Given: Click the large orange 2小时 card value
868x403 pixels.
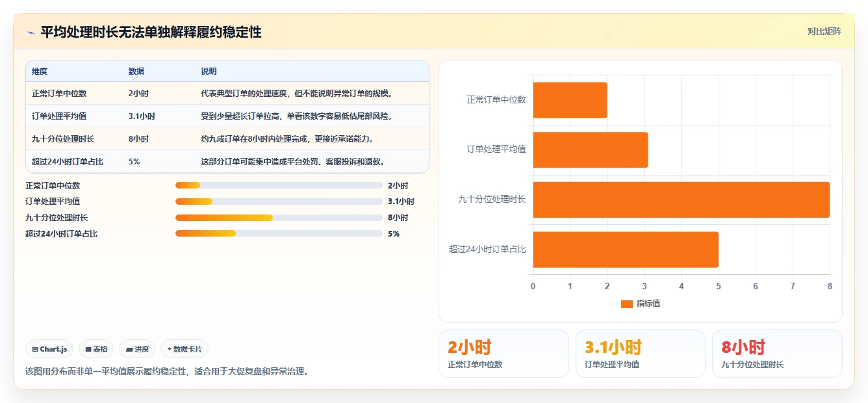Looking at the screenshot, I should 470,347.
